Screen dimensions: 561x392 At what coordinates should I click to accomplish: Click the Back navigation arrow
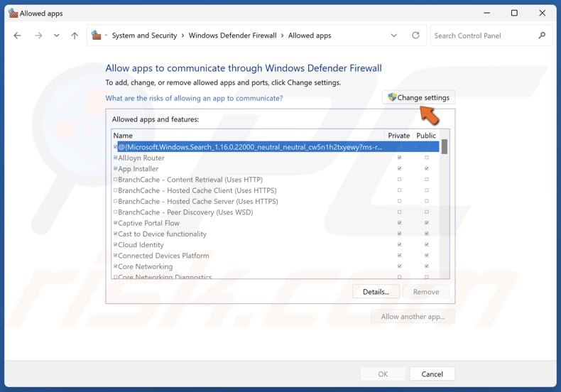tap(18, 36)
